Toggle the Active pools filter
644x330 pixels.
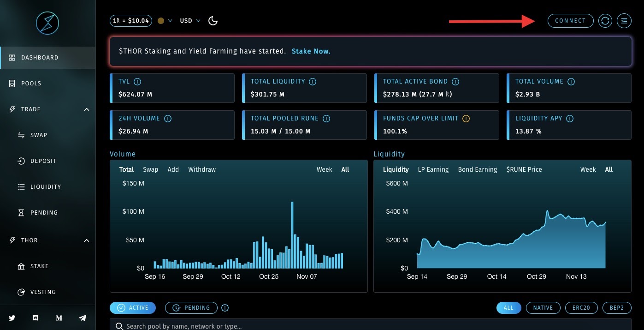point(133,308)
